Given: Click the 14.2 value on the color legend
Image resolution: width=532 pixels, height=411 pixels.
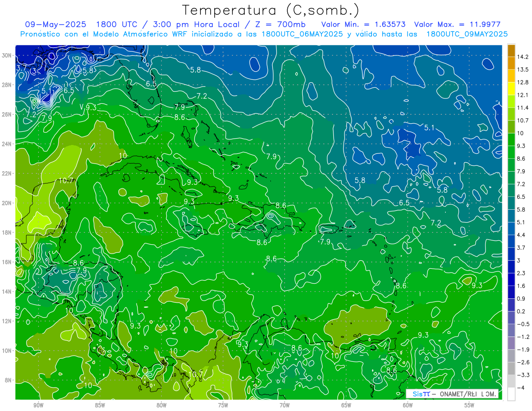Looking at the screenshot, I should point(523,57).
